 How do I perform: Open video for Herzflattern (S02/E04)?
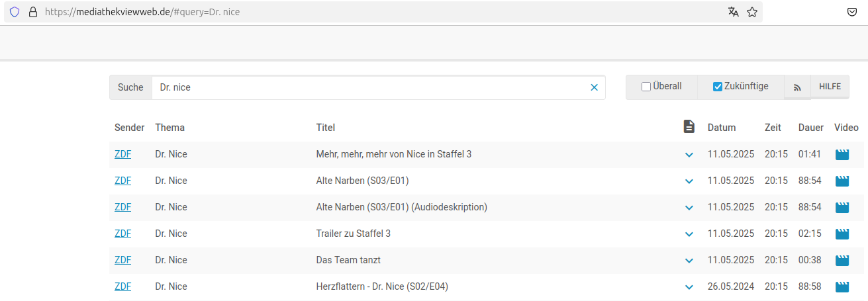tap(842, 287)
